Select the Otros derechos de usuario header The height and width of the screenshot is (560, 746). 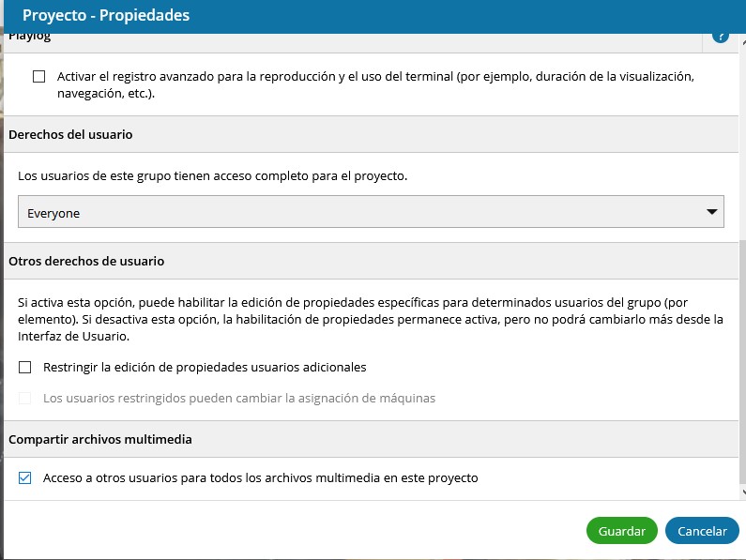pos(86,261)
